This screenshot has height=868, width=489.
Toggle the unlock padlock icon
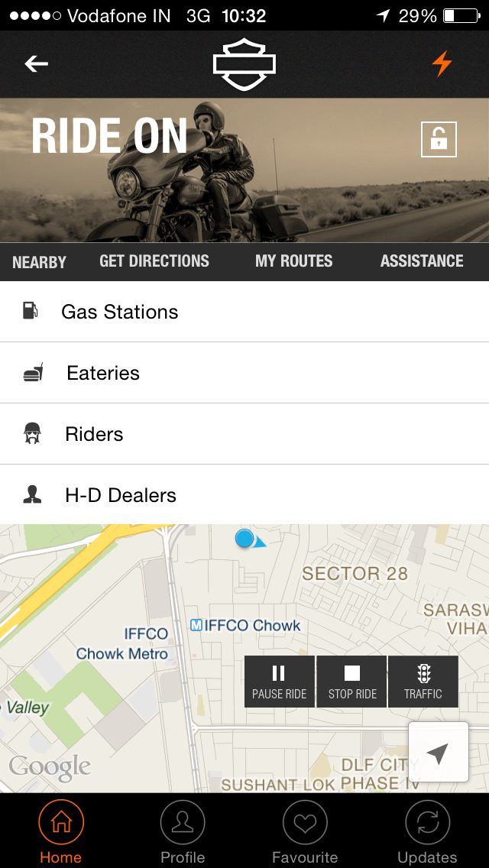pos(439,139)
